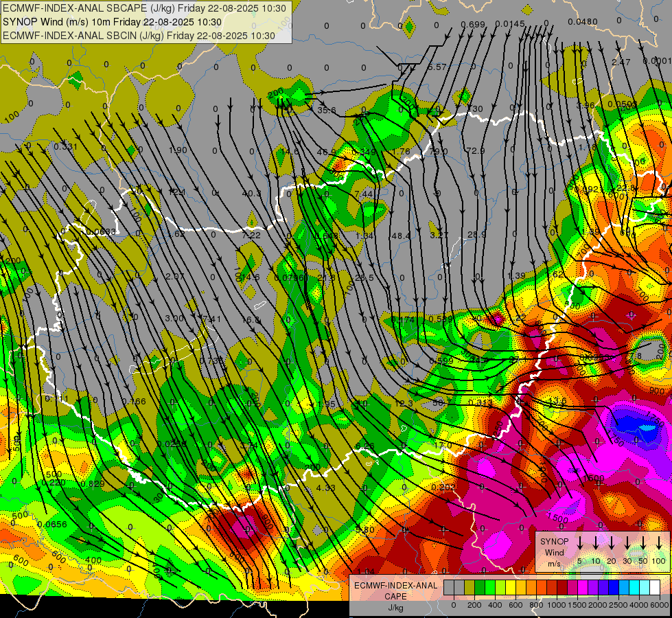Click the 4000 tick label in CAPE legend
Image resolution: width=672 pixels, height=618 pixels.
[x=638, y=605]
